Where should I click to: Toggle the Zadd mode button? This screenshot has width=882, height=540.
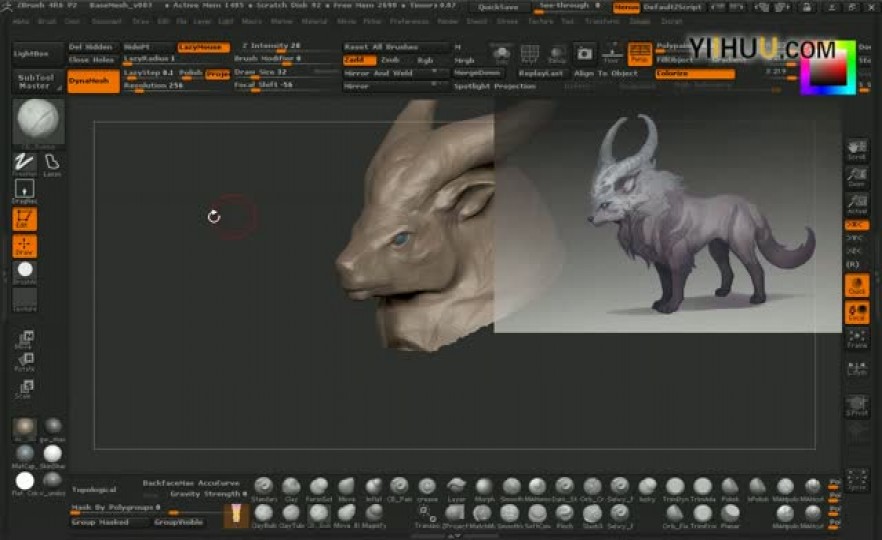(359, 60)
